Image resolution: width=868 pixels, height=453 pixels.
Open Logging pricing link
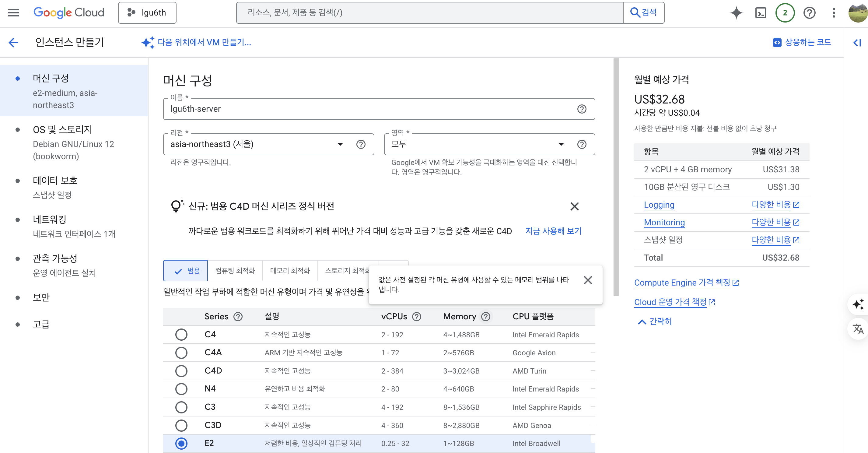(659, 205)
